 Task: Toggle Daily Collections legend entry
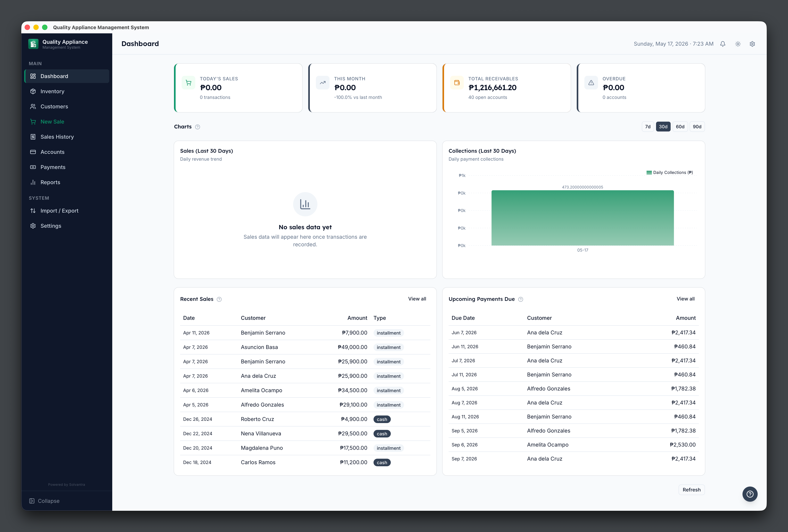tap(670, 172)
